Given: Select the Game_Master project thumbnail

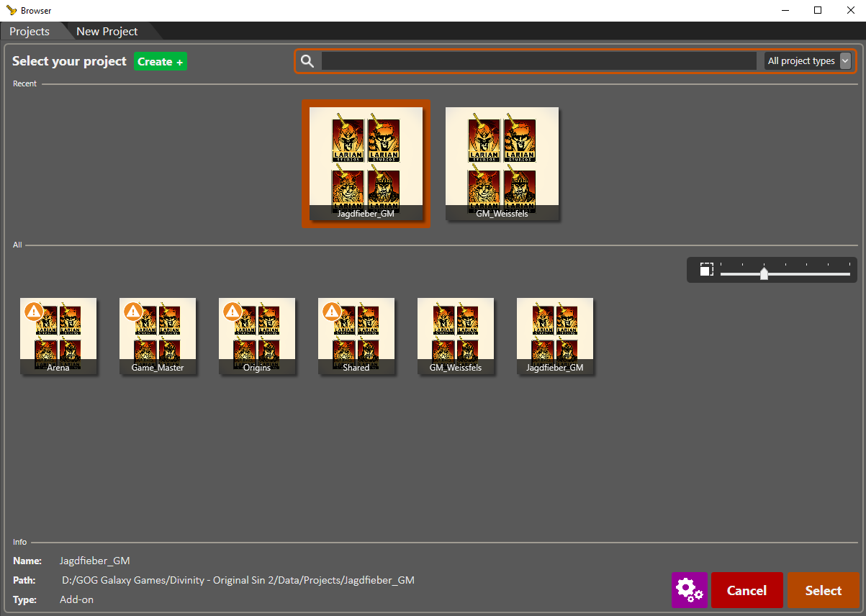Looking at the screenshot, I should [x=158, y=336].
